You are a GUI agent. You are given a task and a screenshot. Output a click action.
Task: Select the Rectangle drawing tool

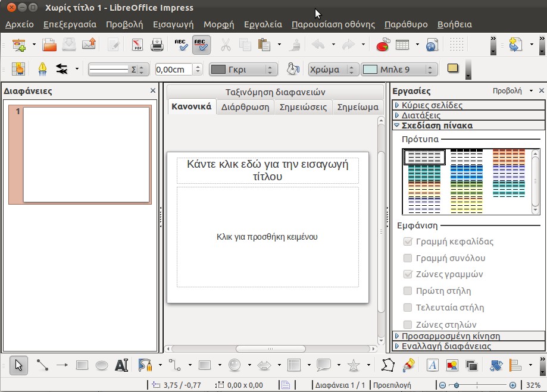click(82, 365)
